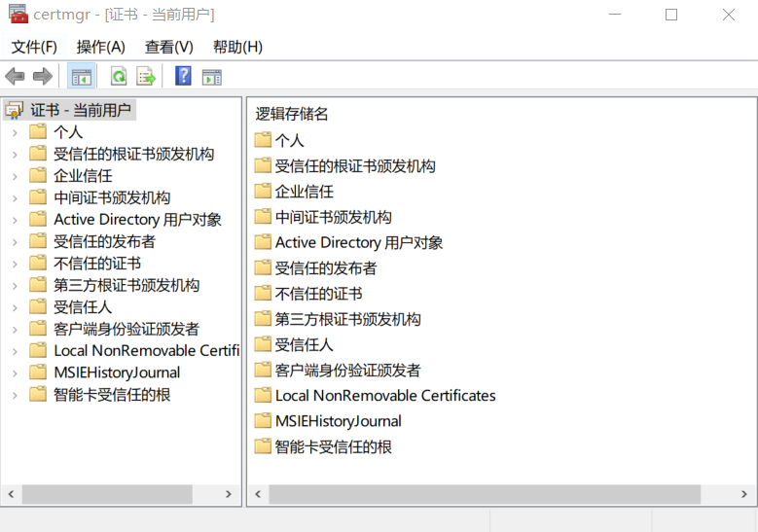Click the left pane scrollbar's right arrow
The image size is (758, 532).
(x=229, y=494)
